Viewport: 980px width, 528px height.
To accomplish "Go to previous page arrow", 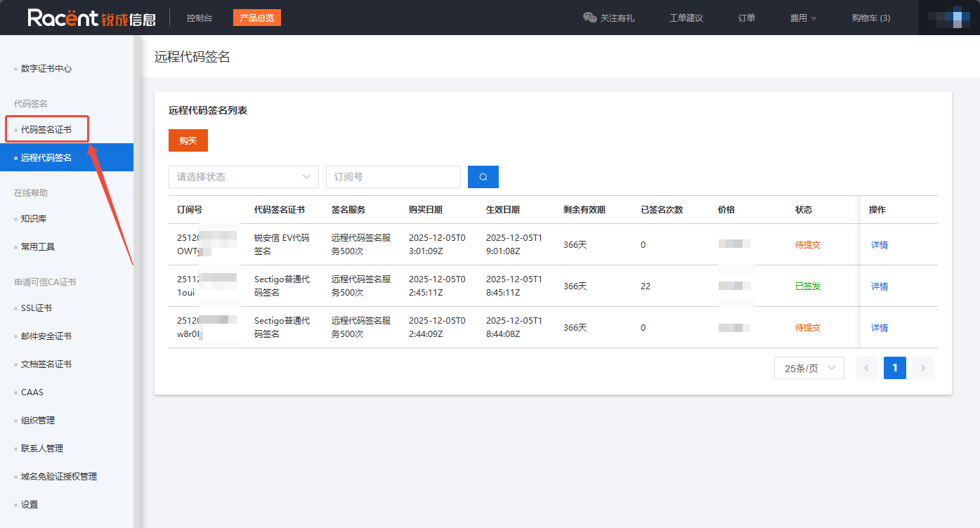I will pos(866,368).
